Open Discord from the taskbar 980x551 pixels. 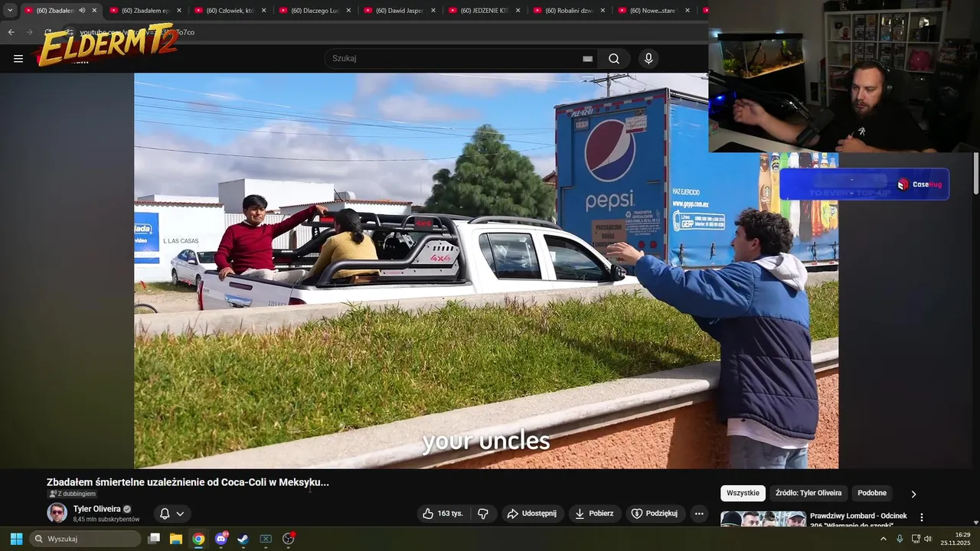221,539
